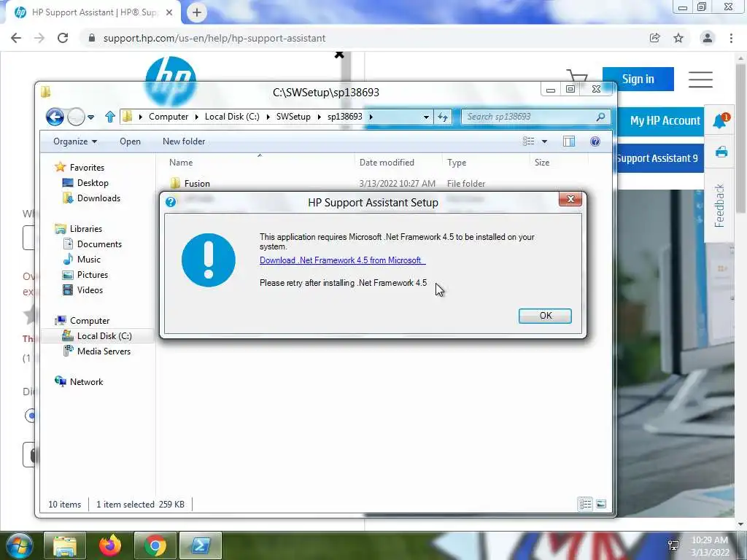Screen dimensions: 747x560
Task: Open the HP site hamburger menu
Action: point(700,79)
